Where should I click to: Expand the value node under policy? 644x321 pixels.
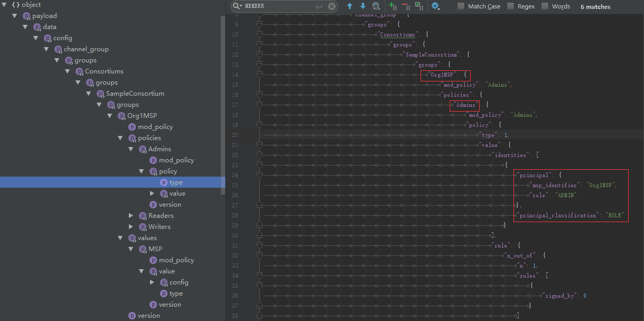click(152, 194)
